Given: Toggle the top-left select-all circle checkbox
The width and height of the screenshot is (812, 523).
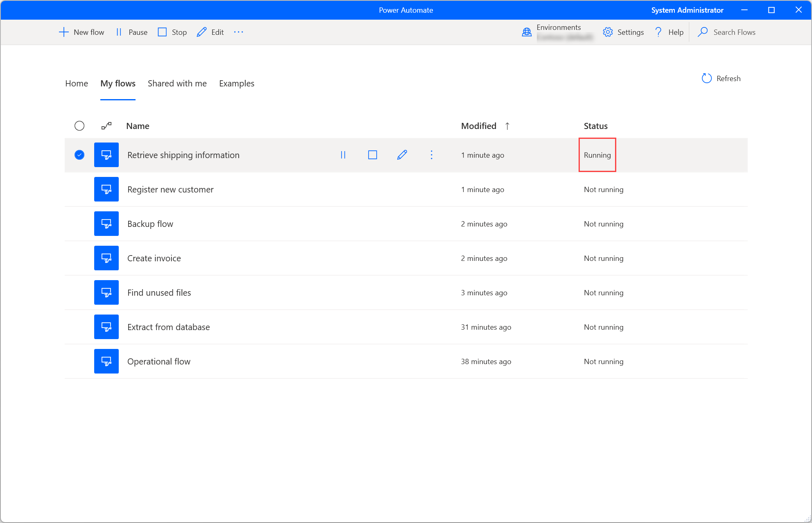Looking at the screenshot, I should click(79, 126).
